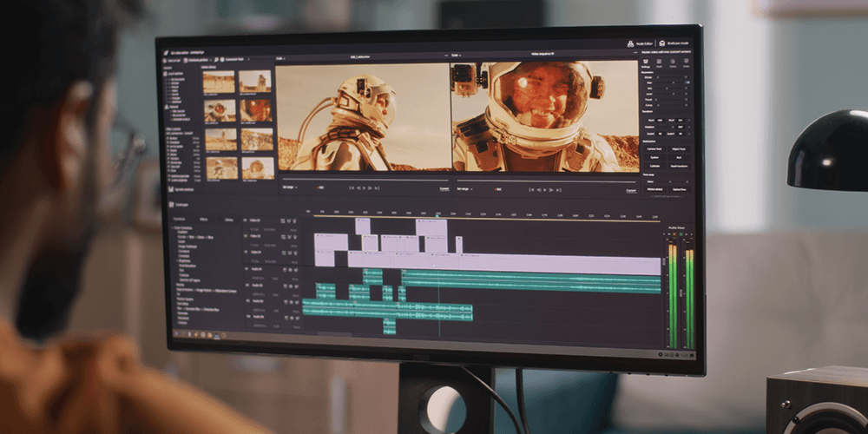The height and width of the screenshot is (434, 868).
Task: Toggle the Comp parameter switch
Action: [687, 105]
